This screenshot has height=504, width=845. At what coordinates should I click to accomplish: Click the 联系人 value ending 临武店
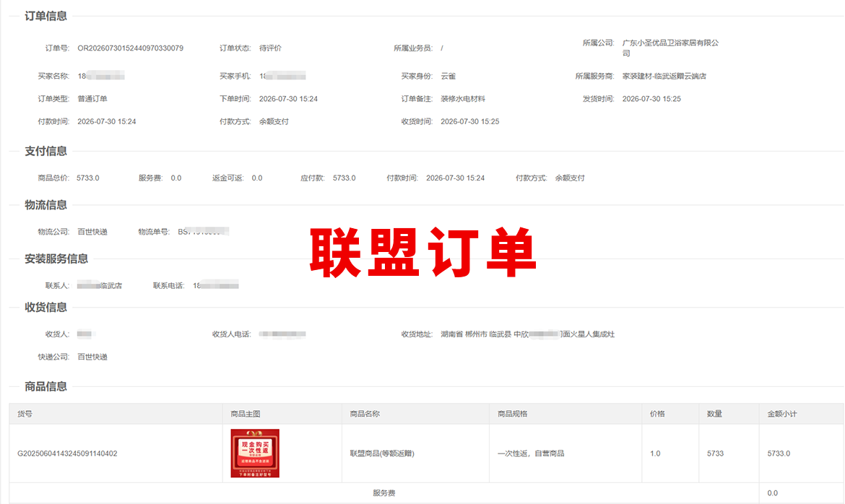click(100, 286)
